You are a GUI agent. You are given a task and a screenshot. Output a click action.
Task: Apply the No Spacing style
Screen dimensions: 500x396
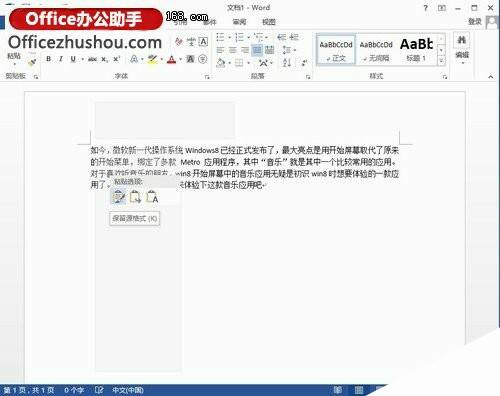(x=376, y=50)
